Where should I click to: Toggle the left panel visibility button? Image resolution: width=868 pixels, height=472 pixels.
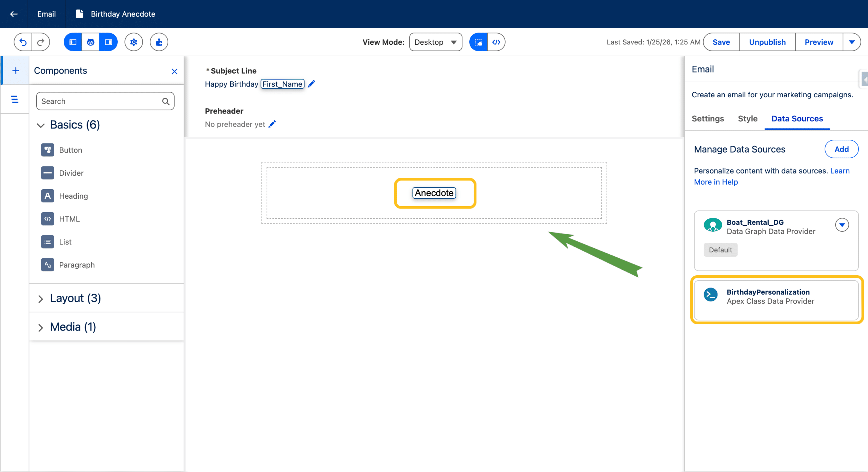click(73, 42)
